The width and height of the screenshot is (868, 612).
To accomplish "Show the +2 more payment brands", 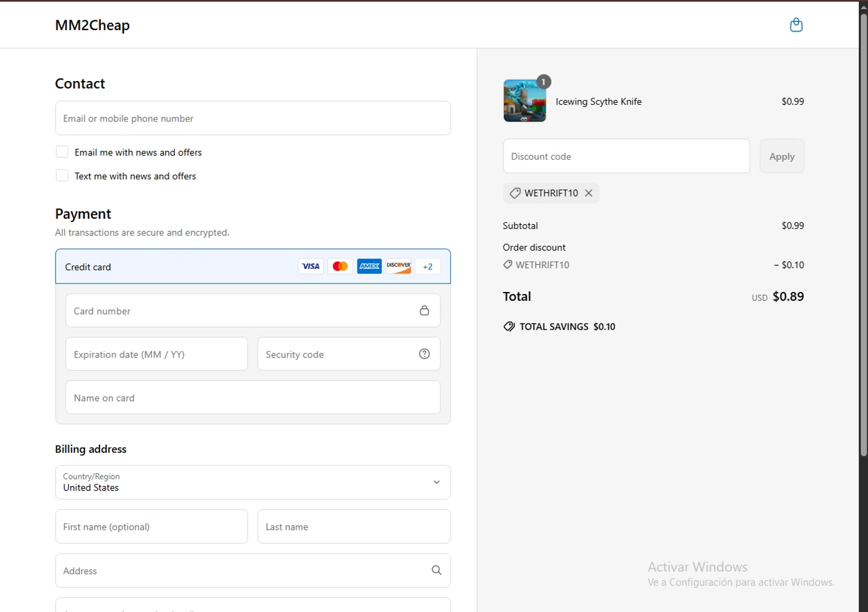I will coord(428,267).
